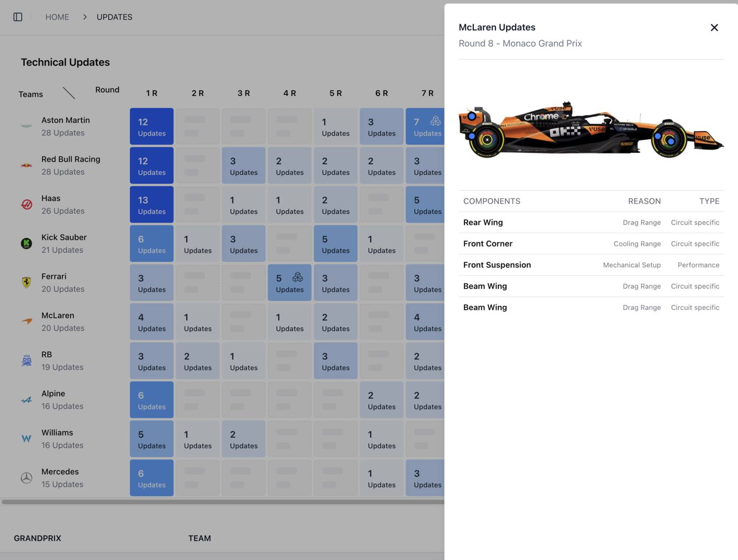Viewport: 738px width, 560px height.
Task: Click the 4 R round column header
Action: [x=290, y=93]
